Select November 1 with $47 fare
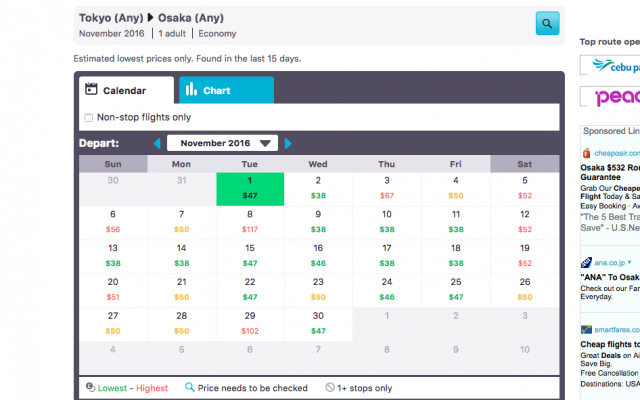Viewport: 640px width, 400px height. pyautogui.click(x=250, y=188)
